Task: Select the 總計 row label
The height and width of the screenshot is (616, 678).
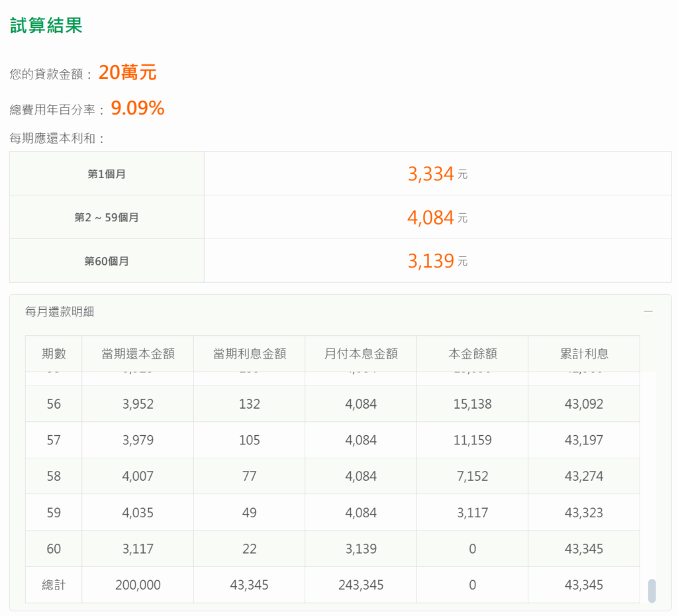Action: coord(54,585)
